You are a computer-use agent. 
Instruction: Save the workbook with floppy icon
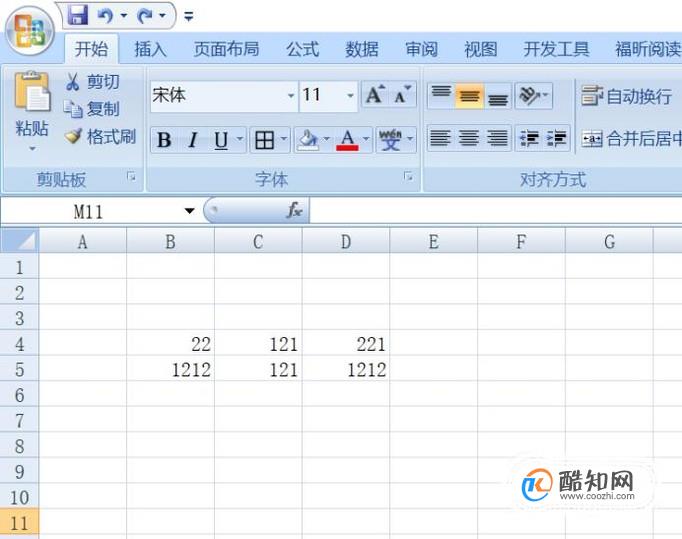click(78, 16)
